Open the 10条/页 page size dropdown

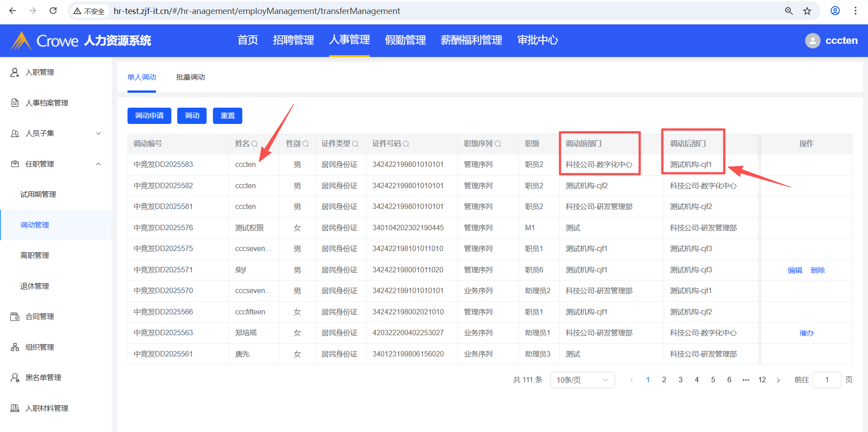click(582, 380)
